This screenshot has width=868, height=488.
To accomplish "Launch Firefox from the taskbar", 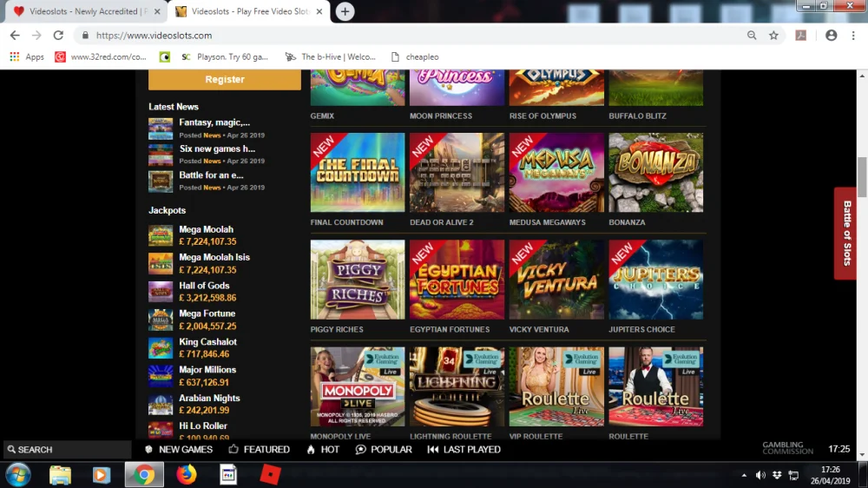I will pos(186,475).
